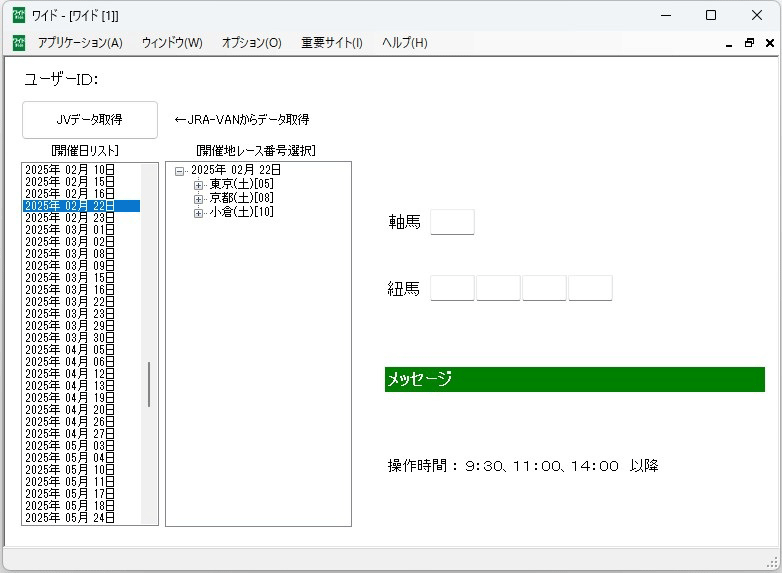This screenshot has width=782, height=573.
Task: Click the green ワイド app icon in title bar
Action: 19,15
